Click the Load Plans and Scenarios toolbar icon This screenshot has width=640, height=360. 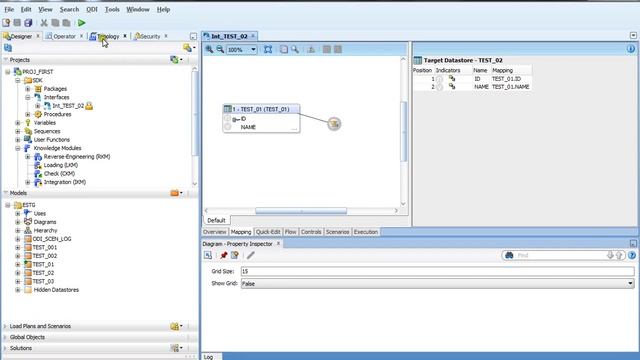(x=175, y=326)
